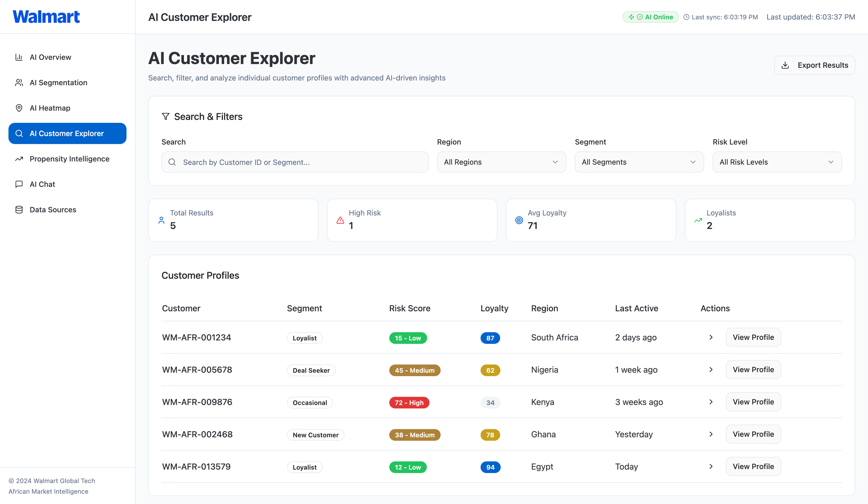
Task: Click the 34 loyalty badge
Action: (x=490, y=403)
